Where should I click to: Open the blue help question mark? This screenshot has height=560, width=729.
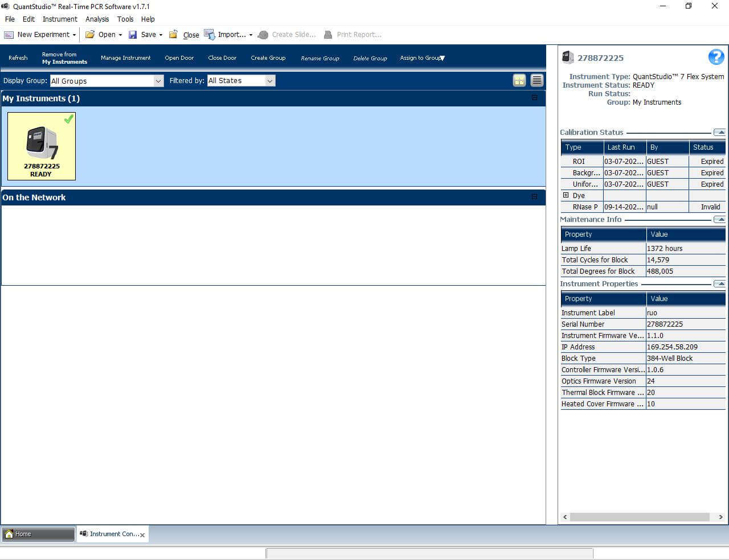(716, 57)
